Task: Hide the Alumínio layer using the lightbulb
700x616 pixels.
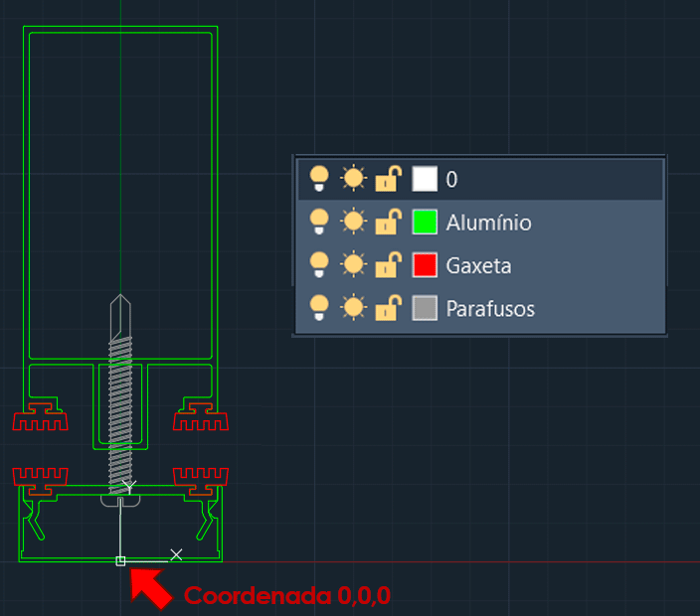Action: point(319,222)
